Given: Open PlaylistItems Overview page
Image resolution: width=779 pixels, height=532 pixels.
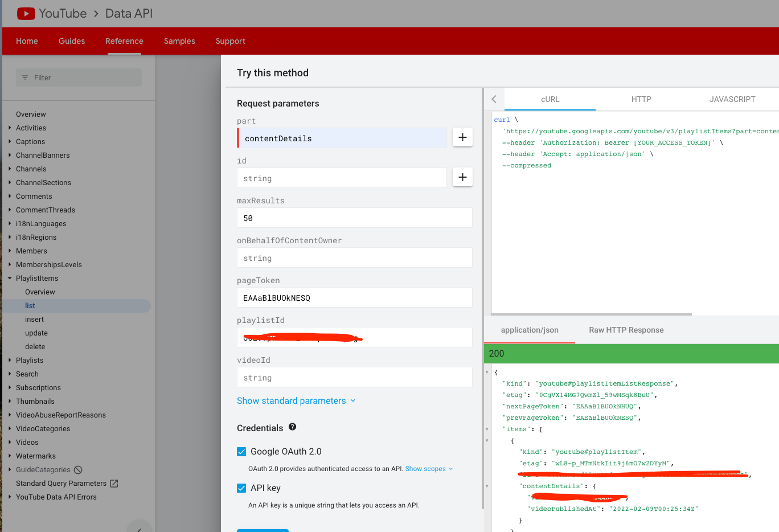Looking at the screenshot, I should [x=40, y=292].
